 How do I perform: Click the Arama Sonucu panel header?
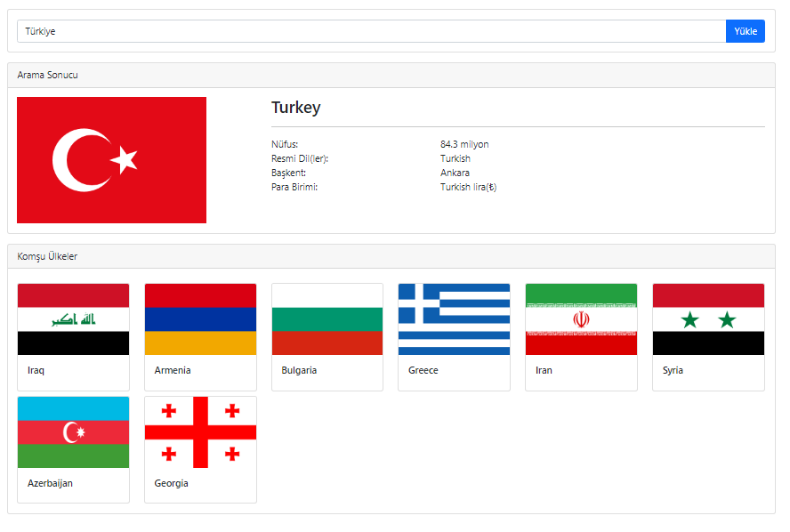click(391, 75)
